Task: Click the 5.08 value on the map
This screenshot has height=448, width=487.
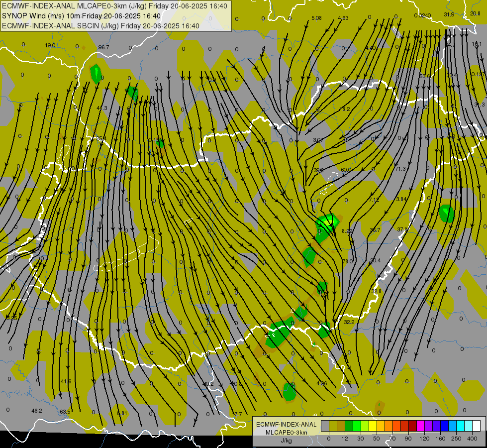Action: (316, 18)
